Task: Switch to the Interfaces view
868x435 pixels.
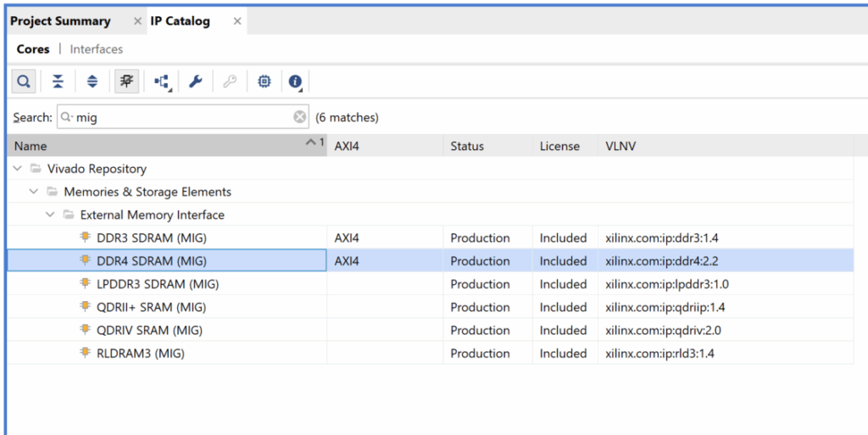Action: tap(97, 49)
